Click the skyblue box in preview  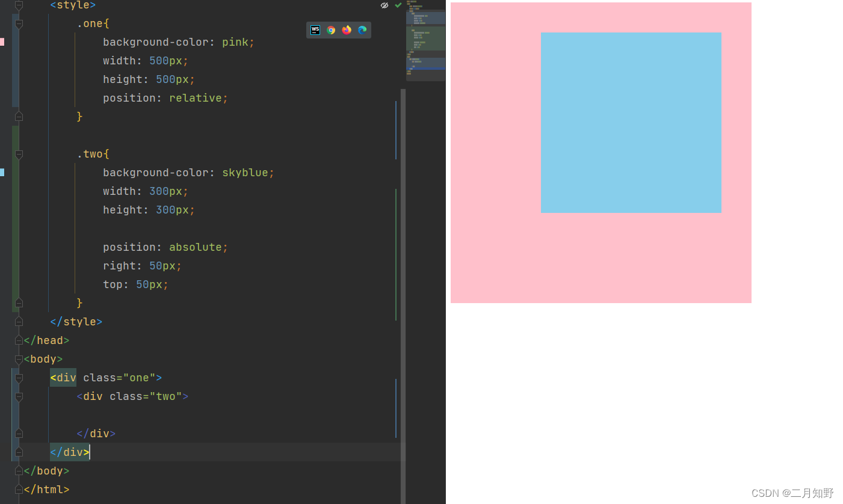point(631,123)
